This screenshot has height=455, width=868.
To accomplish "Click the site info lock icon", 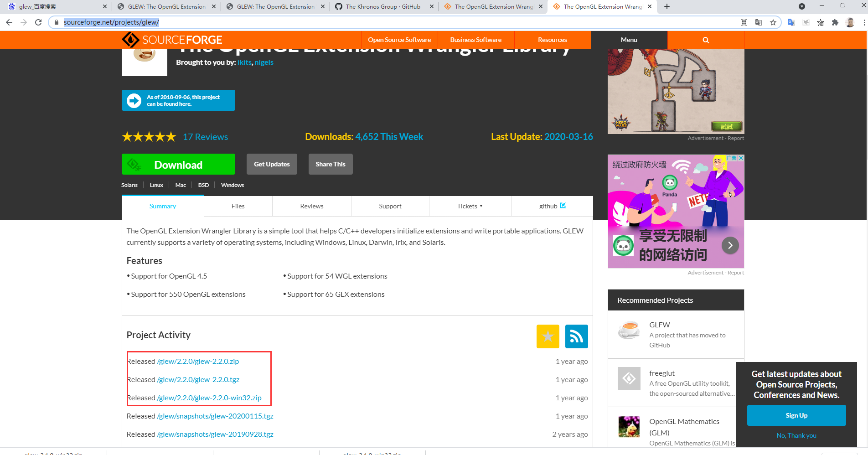I will click(57, 22).
